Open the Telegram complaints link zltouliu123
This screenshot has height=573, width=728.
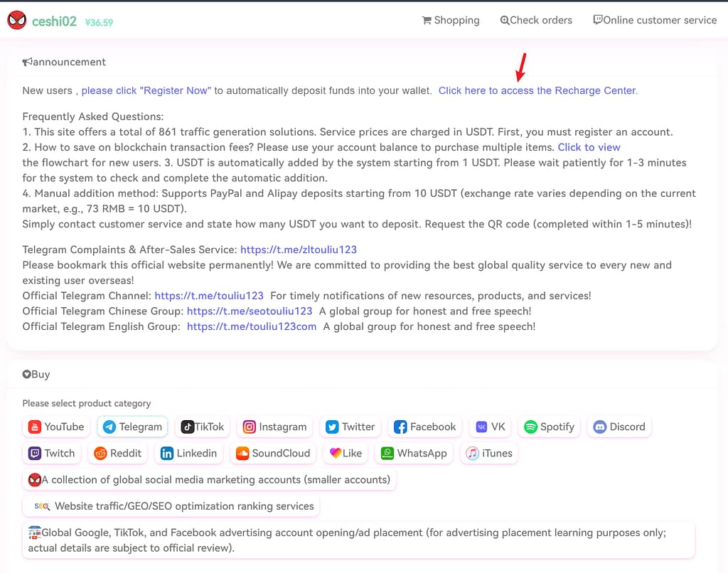pyautogui.click(x=298, y=250)
